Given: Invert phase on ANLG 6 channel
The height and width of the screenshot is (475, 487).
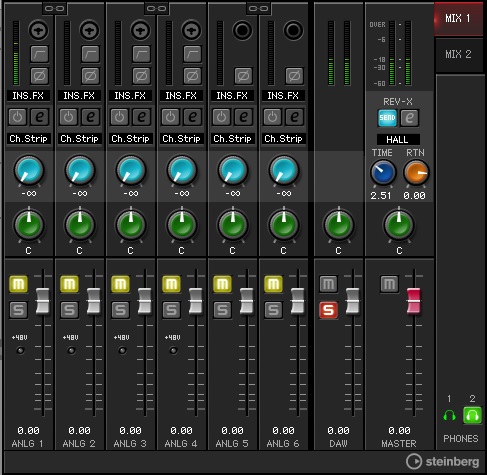Looking at the screenshot, I should click(294, 76).
